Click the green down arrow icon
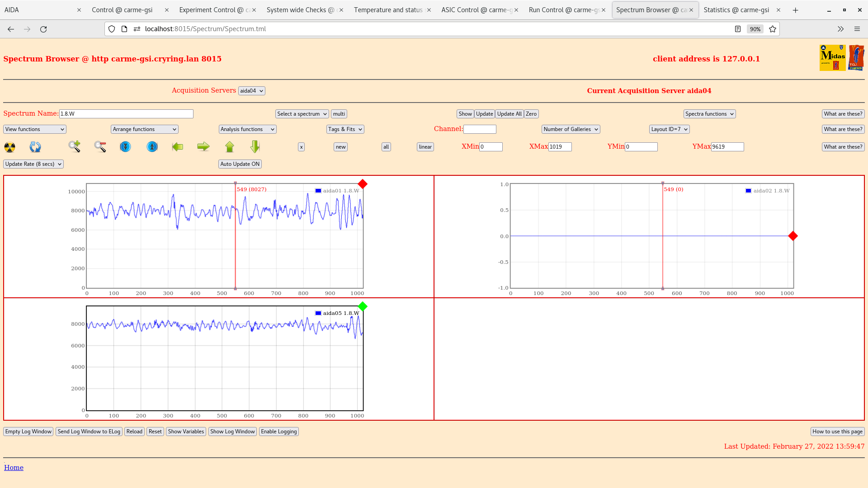 [255, 146]
